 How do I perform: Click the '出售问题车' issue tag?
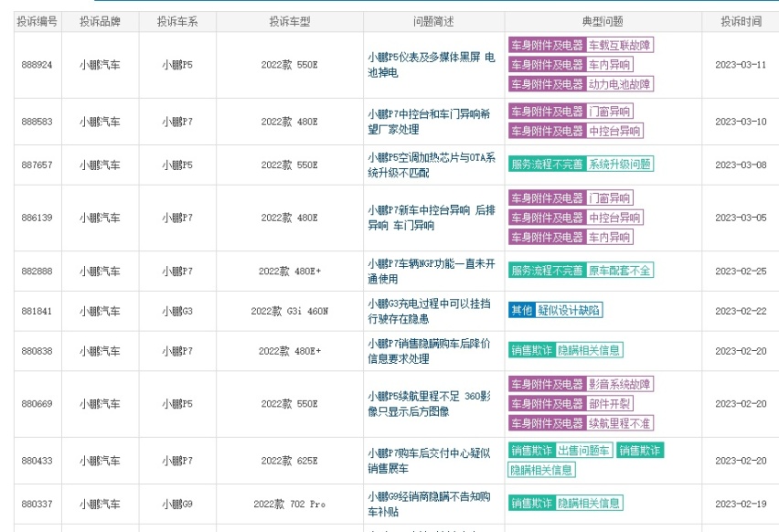[583, 451]
